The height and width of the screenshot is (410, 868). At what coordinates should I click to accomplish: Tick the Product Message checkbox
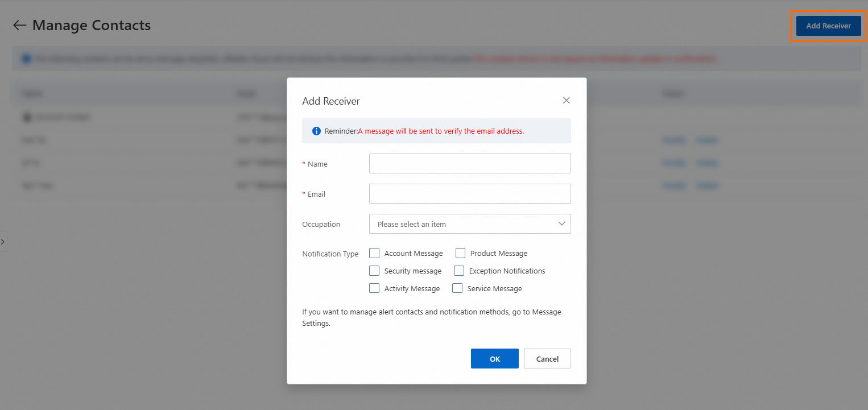460,254
